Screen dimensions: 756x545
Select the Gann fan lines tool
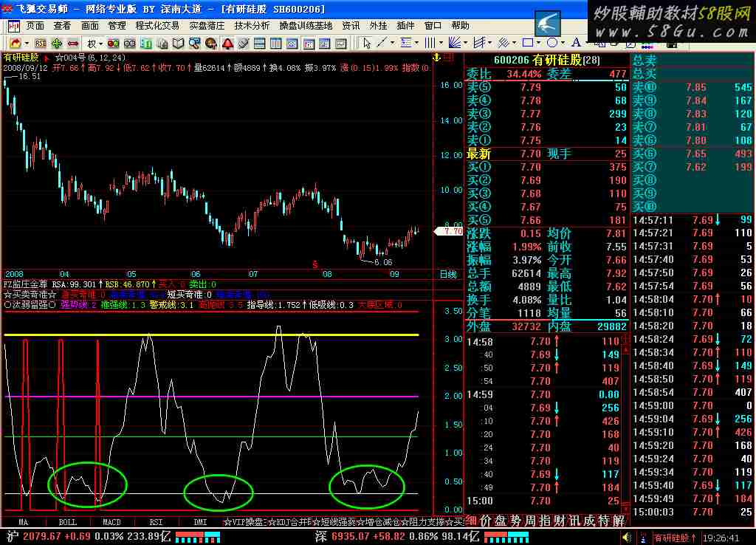pyautogui.click(x=454, y=44)
